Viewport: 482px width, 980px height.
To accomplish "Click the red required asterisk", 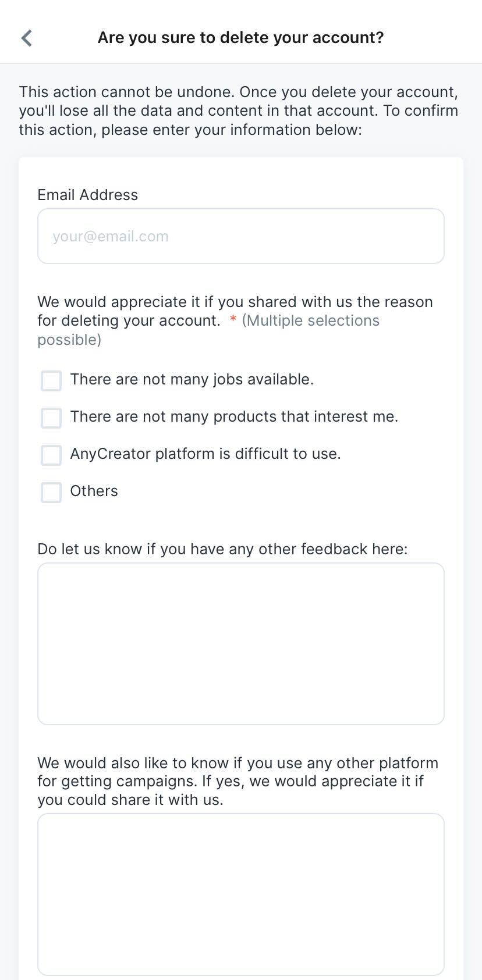I will [232, 320].
